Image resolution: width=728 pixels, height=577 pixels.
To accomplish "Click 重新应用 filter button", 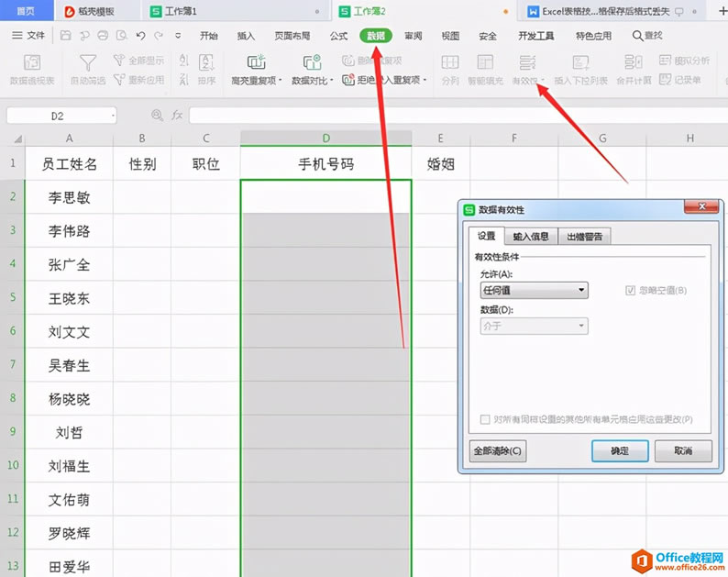I will [x=138, y=80].
